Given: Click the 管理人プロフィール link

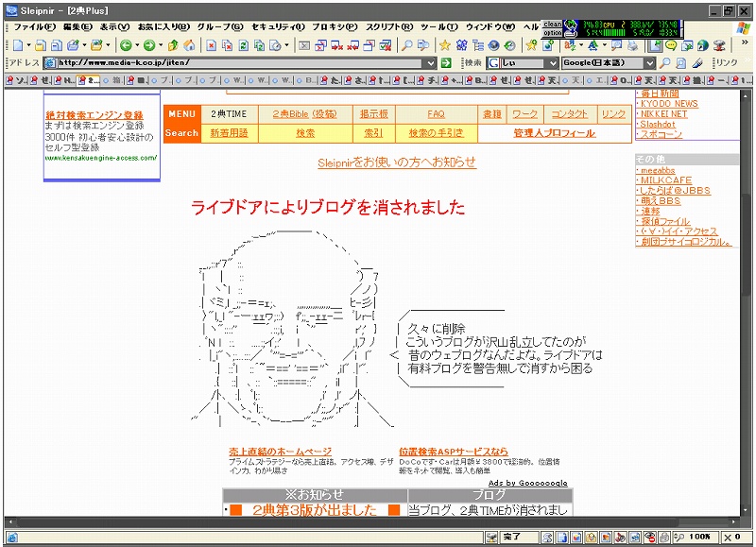Looking at the screenshot, I should click(555, 133).
